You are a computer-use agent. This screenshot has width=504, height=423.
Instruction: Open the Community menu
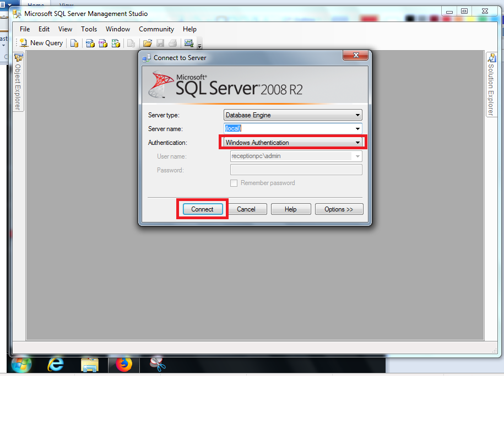(x=156, y=29)
